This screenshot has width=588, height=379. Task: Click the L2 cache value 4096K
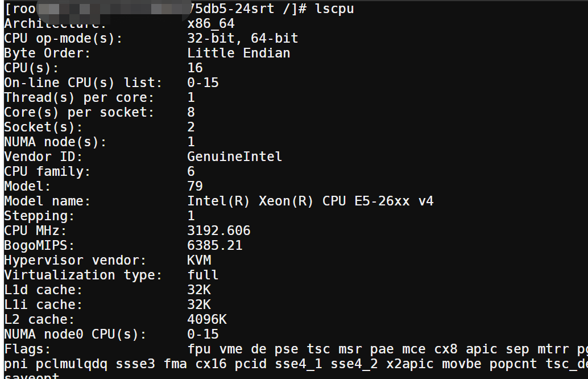(x=207, y=319)
